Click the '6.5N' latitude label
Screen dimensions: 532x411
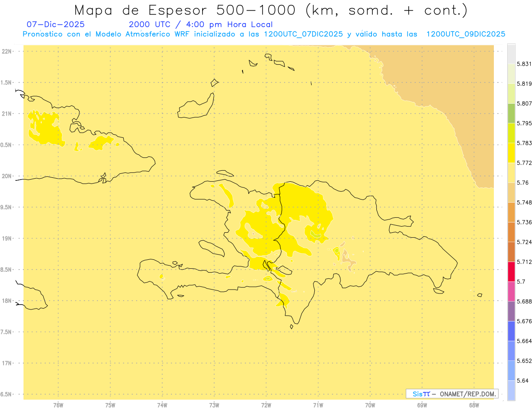pyautogui.click(x=7, y=395)
